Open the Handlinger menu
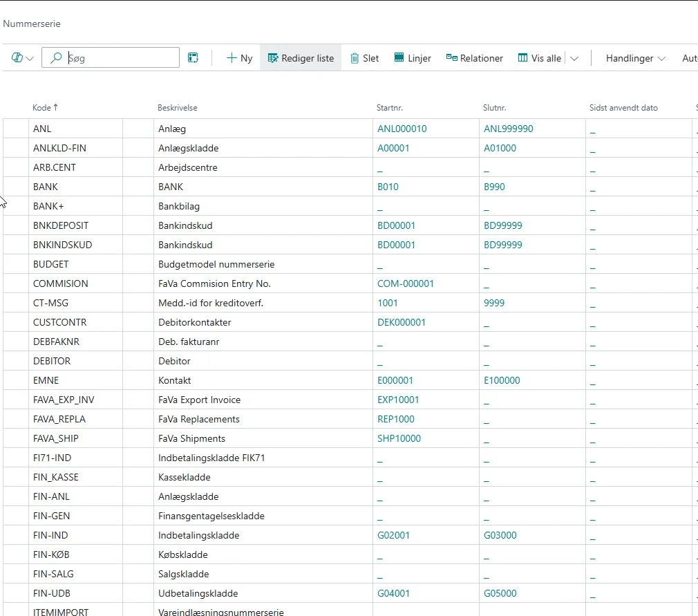Image resolution: width=698 pixels, height=616 pixels. [635, 58]
